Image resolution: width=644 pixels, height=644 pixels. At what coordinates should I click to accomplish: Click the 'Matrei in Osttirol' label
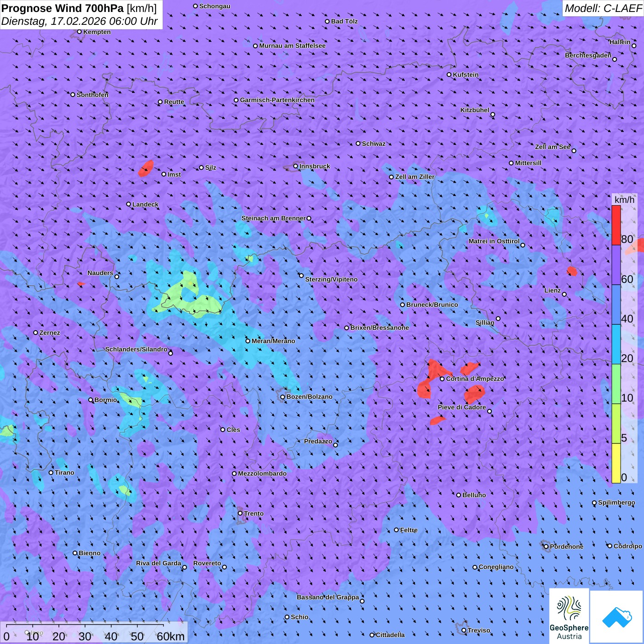coord(494,241)
